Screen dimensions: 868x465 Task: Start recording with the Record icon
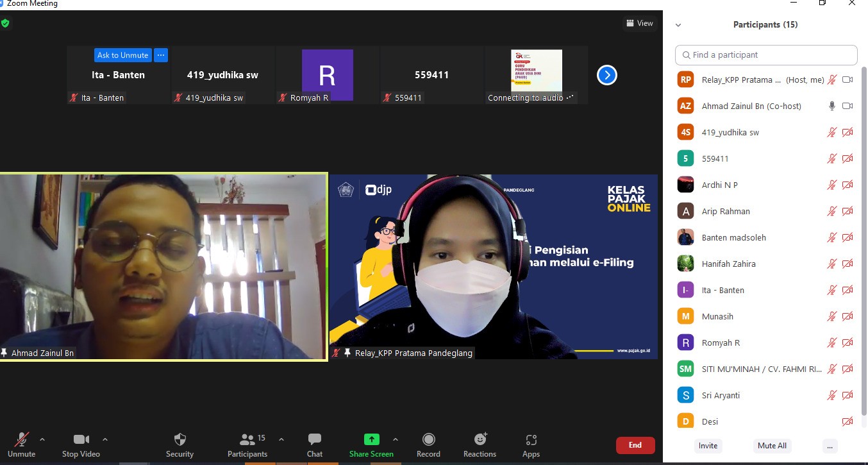pyautogui.click(x=428, y=439)
